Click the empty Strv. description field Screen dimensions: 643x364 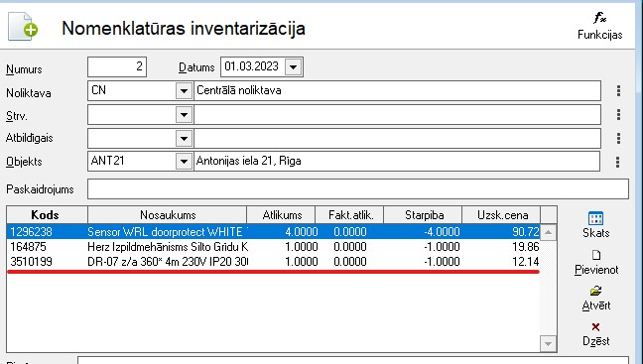[x=397, y=114]
